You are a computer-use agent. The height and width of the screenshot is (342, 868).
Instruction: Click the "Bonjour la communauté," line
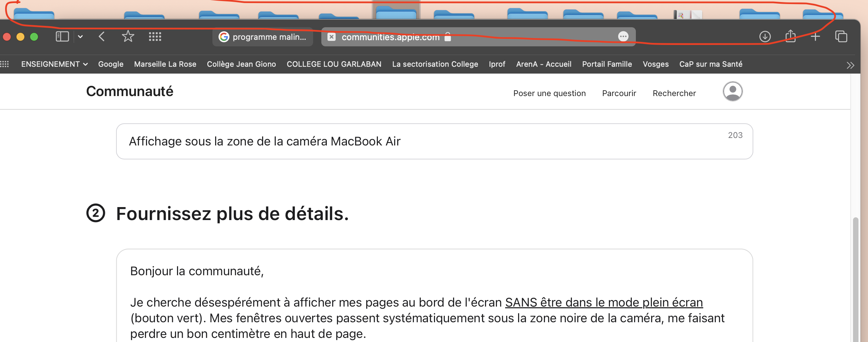point(197,271)
